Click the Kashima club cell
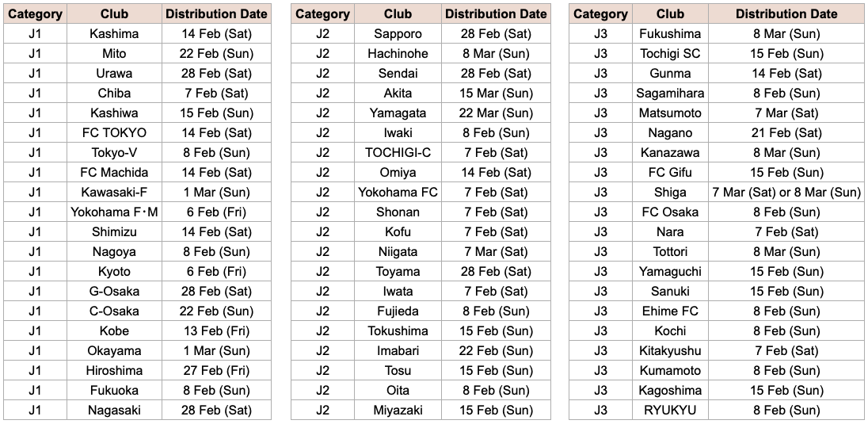The height and width of the screenshot is (424, 868). click(114, 34)
